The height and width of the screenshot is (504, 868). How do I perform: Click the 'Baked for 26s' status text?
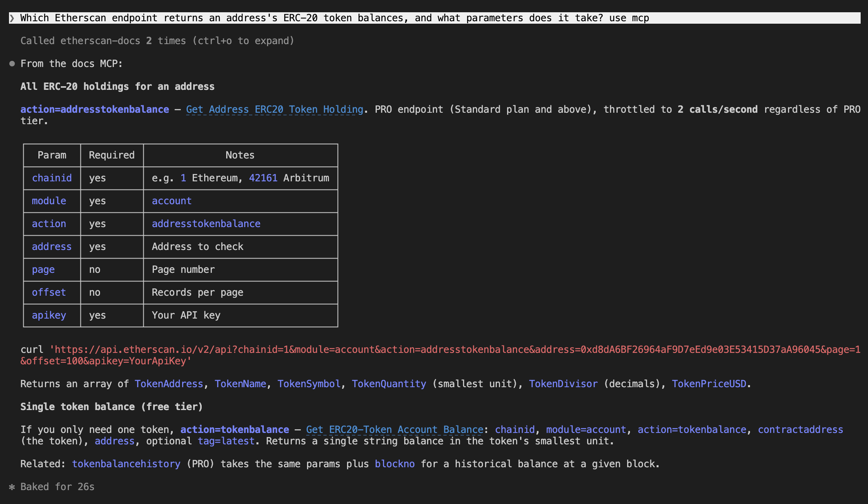pyautogui.click(x=58, y=487)
